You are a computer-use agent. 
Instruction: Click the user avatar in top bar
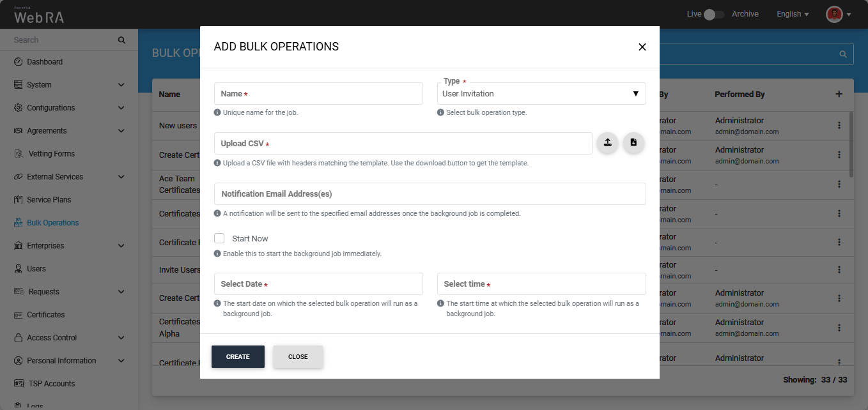(x=834, y=14)
